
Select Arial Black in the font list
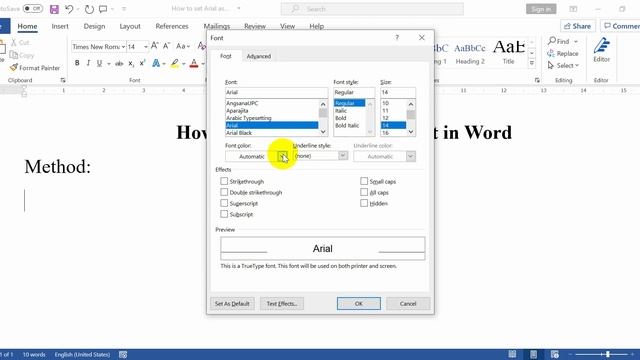[x=271, y=133]
